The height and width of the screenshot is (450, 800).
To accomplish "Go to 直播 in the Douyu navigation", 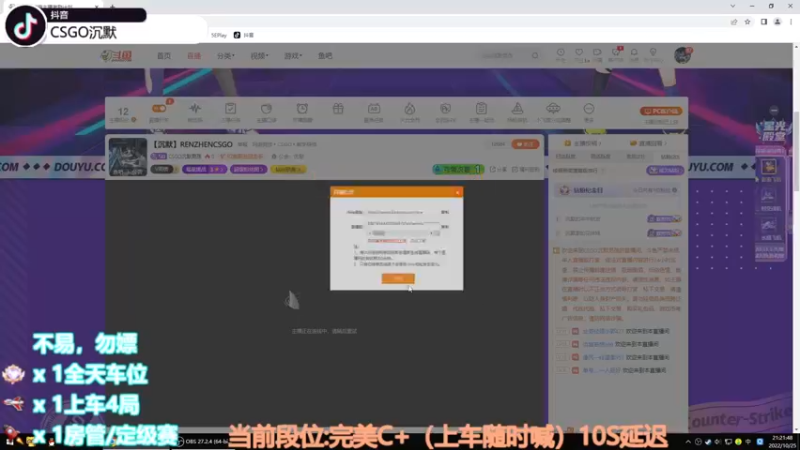I will point(194,56).
